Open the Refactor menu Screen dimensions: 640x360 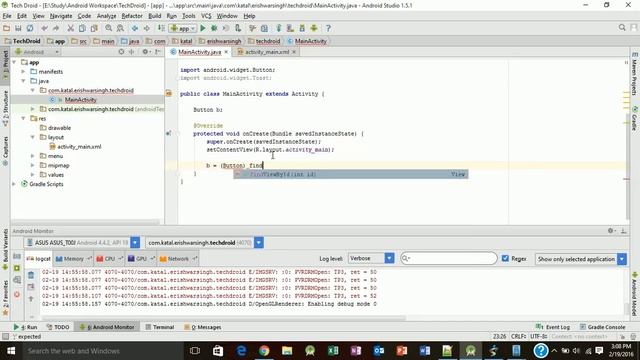tap(132, 16)
